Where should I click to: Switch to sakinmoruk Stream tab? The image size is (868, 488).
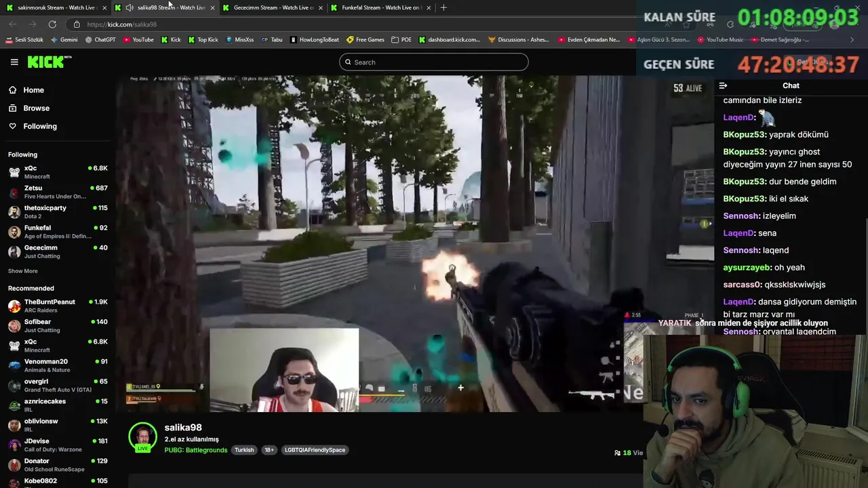coord(56,7)
